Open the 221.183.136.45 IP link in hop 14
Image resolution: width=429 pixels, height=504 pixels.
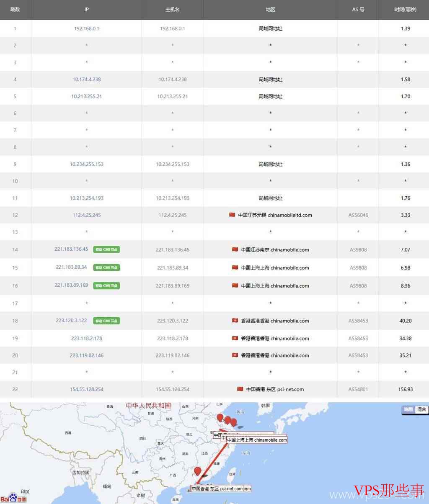71,249
